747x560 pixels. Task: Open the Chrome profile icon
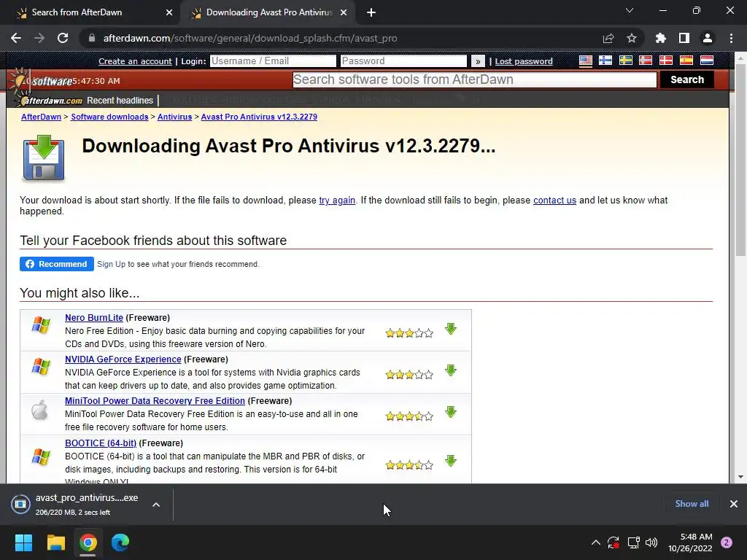(708, 38)
